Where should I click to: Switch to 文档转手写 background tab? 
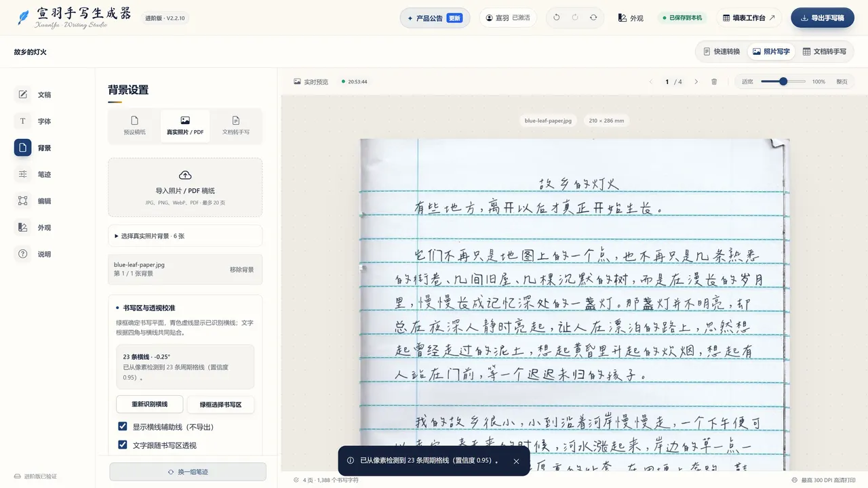[236, 125]
